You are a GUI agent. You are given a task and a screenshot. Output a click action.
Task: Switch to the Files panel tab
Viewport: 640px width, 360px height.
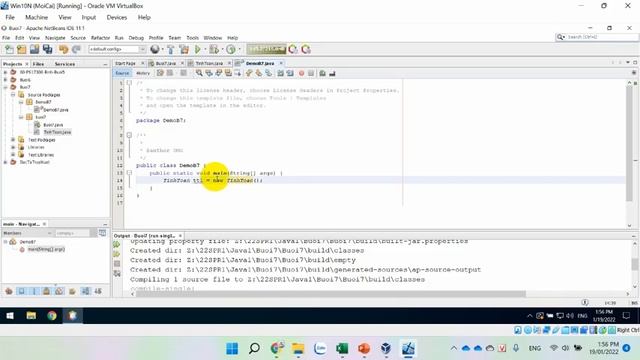tap(38, 64)
